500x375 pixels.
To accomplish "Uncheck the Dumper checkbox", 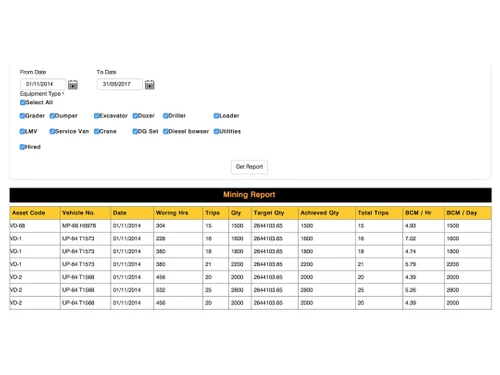I will pyautogui.click(x=52, y=116).
